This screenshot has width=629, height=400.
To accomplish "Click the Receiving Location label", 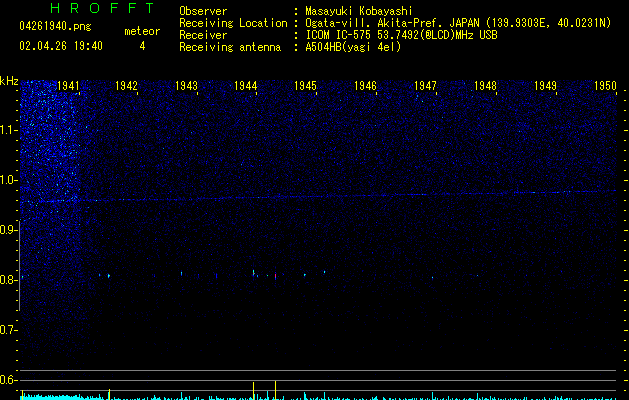I will coord(233,23).
